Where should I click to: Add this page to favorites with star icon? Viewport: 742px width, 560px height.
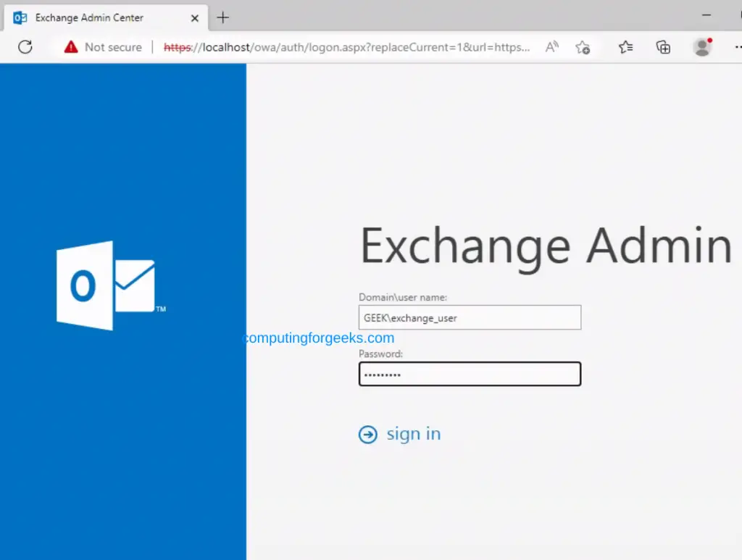[x=583, y=47]
